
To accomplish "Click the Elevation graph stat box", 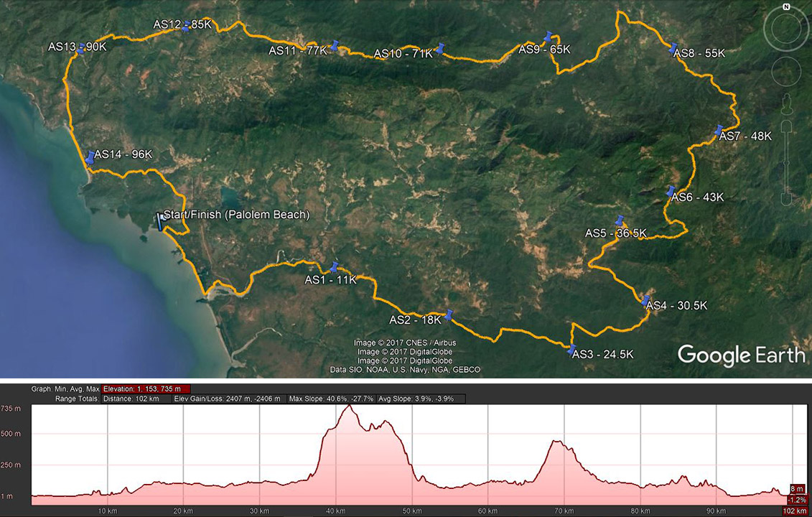I will coord(146,388).
